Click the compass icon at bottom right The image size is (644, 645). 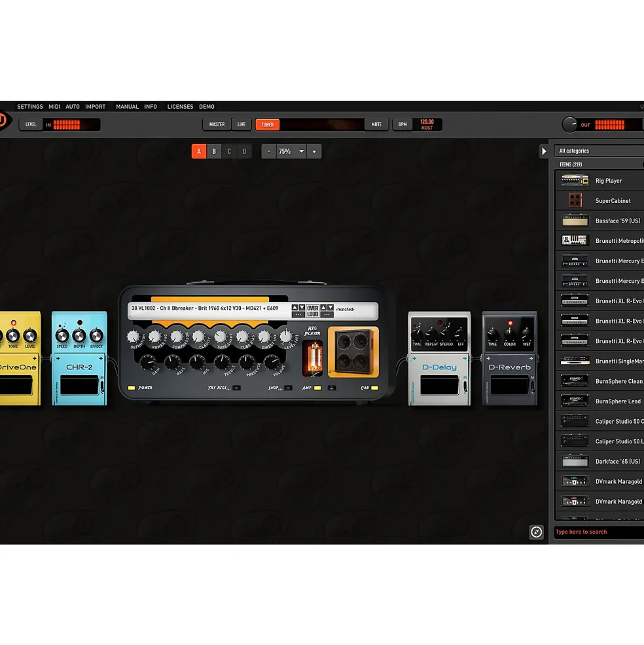536,532
